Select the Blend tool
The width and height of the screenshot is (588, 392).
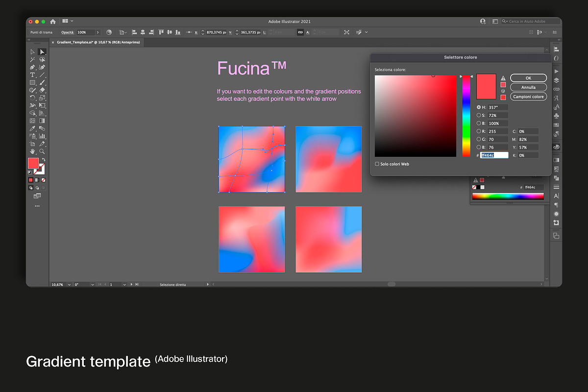click(42, 128)
